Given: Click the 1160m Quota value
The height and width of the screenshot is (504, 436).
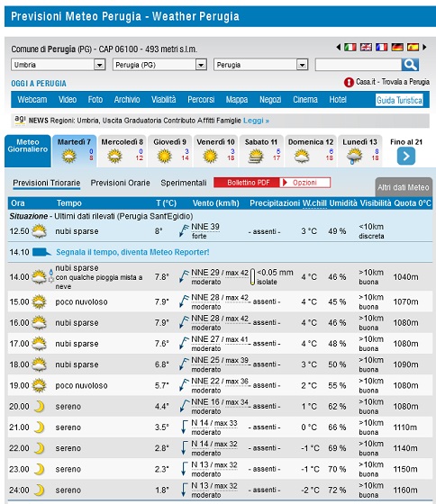Looking at the screenshot, I should click(x=405, y=490).
